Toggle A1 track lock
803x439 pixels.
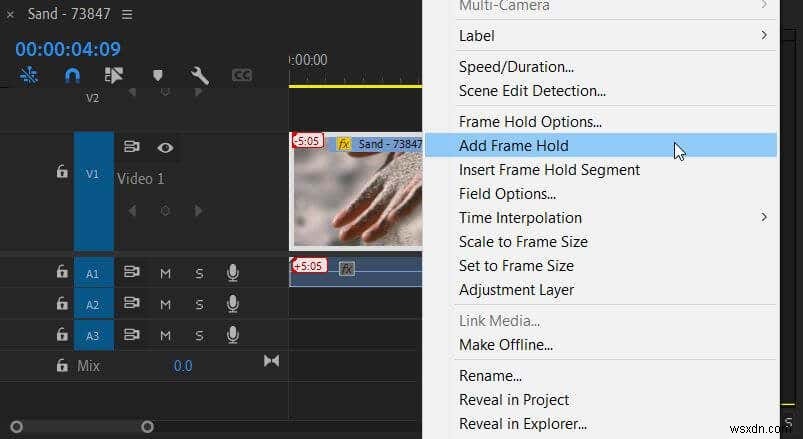click(x=62, y=271)
